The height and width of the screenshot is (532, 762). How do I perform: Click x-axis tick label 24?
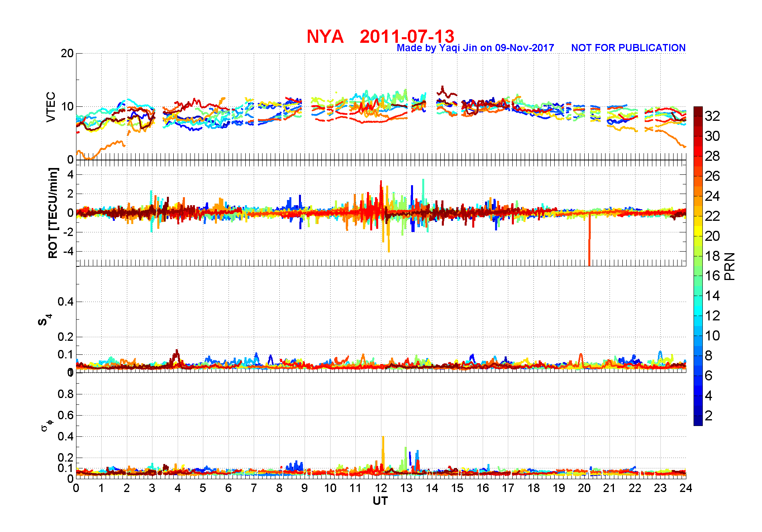(686, 488)
